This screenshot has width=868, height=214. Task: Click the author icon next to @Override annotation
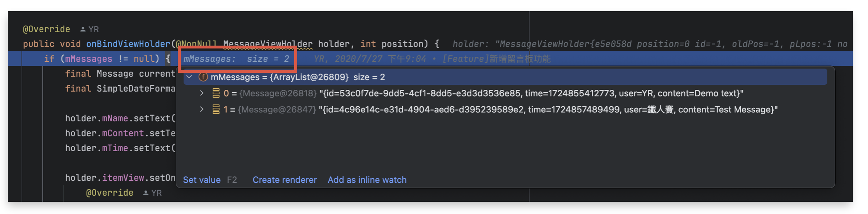pos(83,29)
